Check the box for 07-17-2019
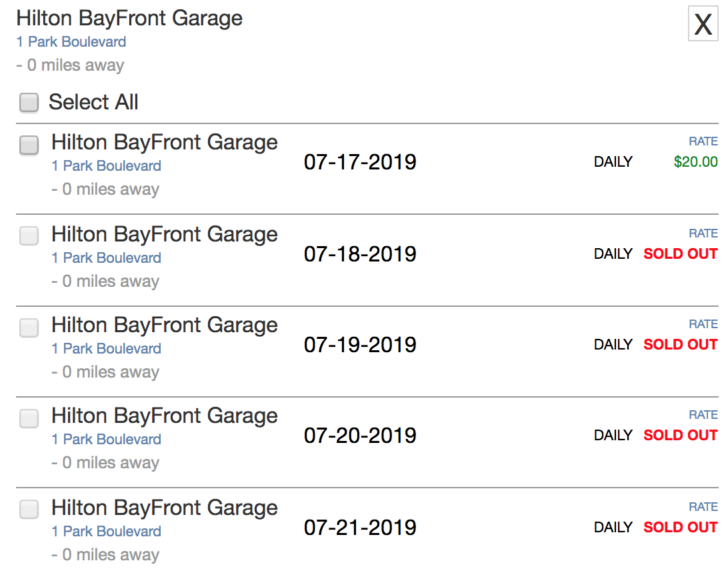The image size is (728, 579). (x=29, y=145)
